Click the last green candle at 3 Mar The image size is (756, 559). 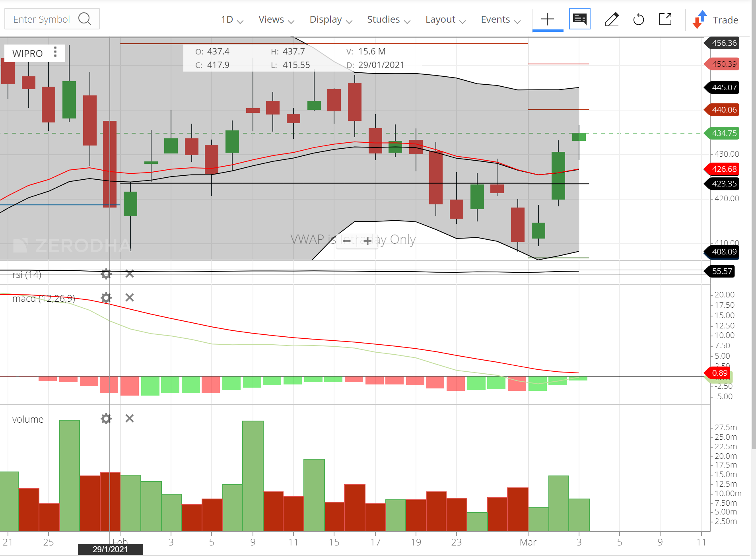pyautogui.click(x=579, y=137)
